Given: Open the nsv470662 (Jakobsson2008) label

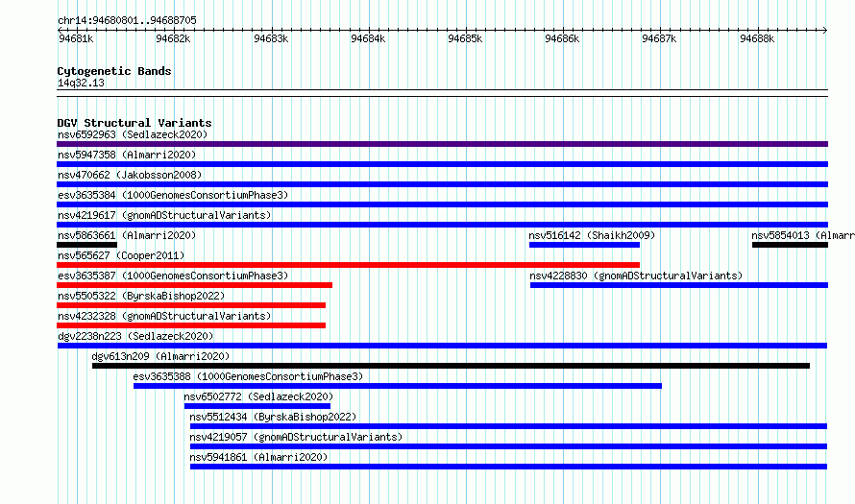Looking at the screenshot, I should point(130,175).
